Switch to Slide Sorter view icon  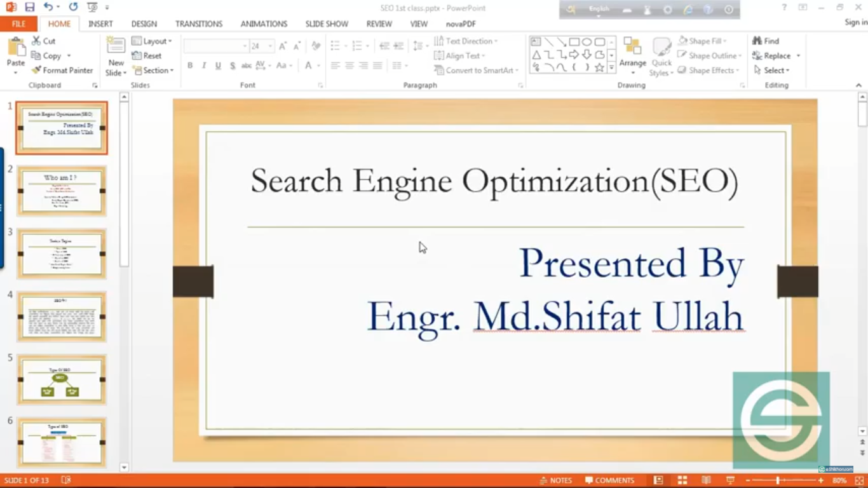click(682, 480)
